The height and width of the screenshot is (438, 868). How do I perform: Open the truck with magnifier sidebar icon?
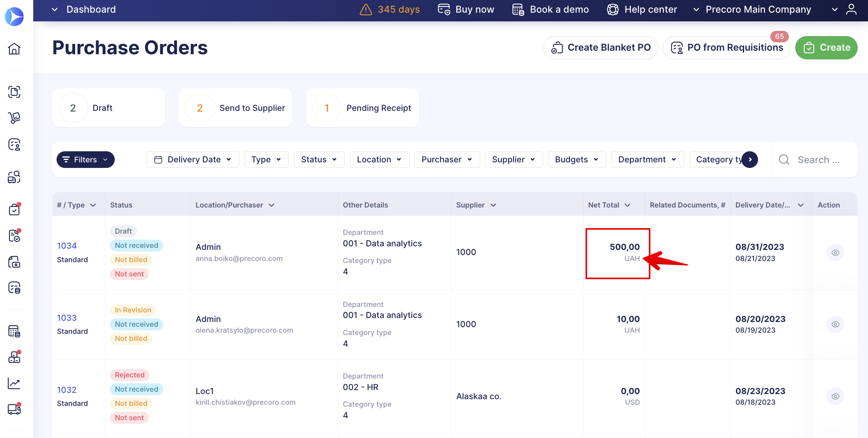[x=14, y=177]
